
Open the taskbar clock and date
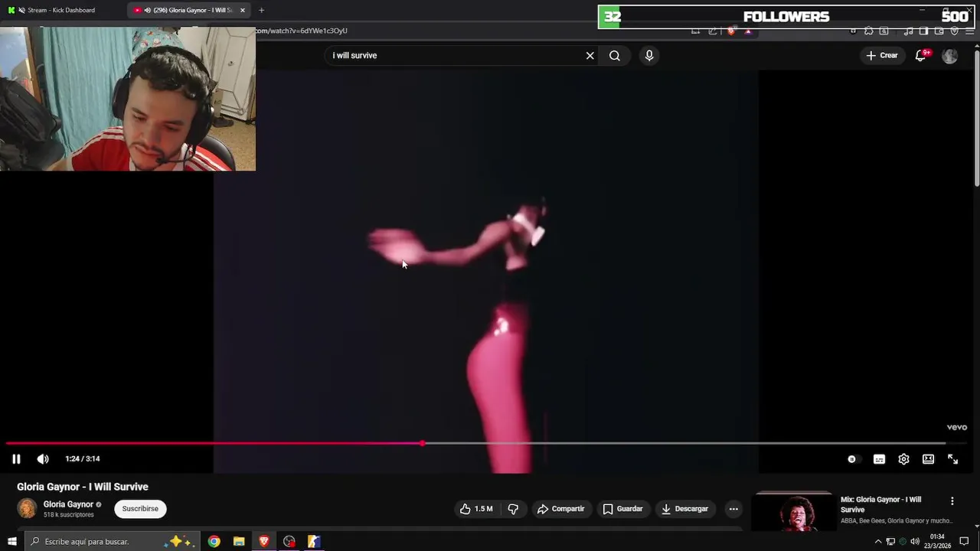pos(938,541)
